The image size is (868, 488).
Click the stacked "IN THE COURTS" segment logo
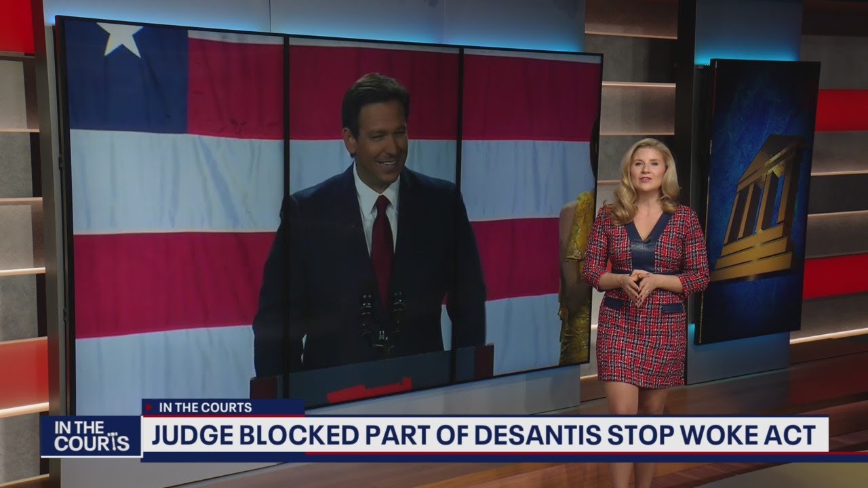coord(92,436)
